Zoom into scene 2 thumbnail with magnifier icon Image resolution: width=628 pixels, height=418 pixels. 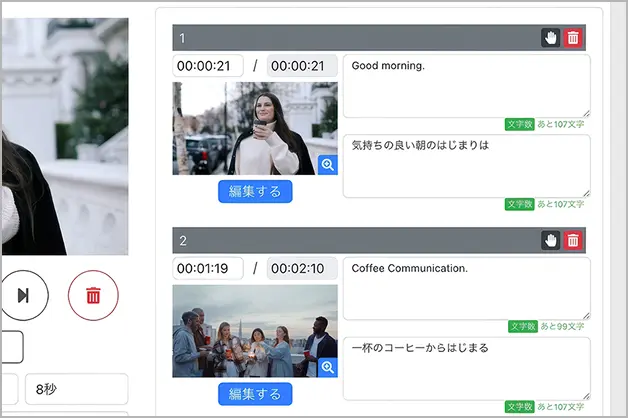pos(328,368)
